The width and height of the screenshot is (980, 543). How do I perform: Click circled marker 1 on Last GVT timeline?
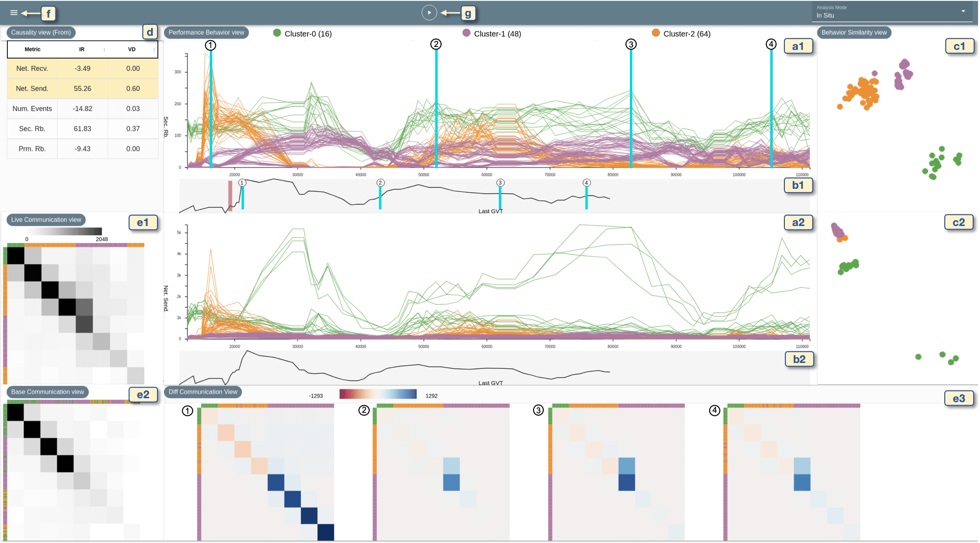pos(242,182)
